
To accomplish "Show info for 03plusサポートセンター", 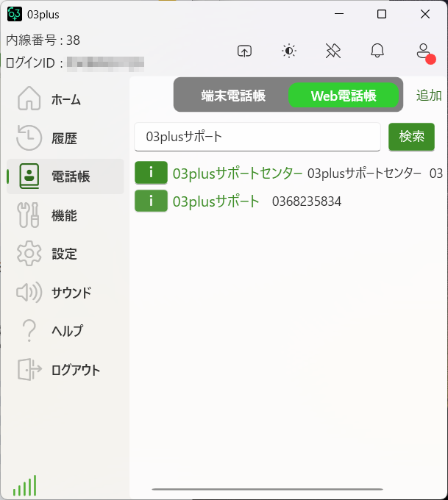I will tap(151, 173).
